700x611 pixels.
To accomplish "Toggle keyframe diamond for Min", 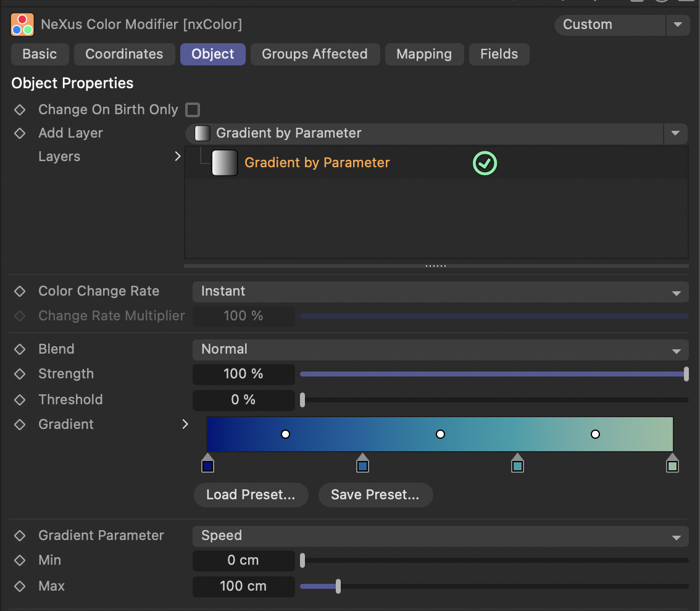I will tap(20, 560).
